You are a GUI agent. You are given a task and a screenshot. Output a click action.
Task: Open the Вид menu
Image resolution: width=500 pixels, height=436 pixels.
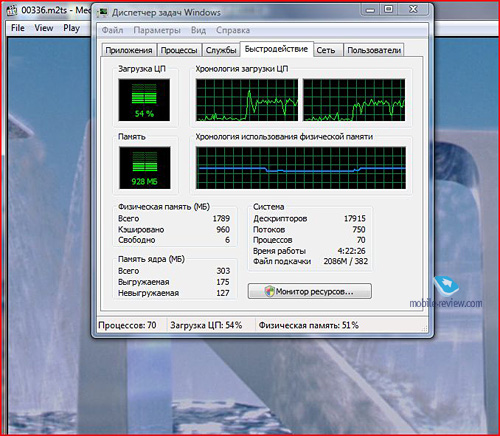pyautogui.click(x=198, y=30)
